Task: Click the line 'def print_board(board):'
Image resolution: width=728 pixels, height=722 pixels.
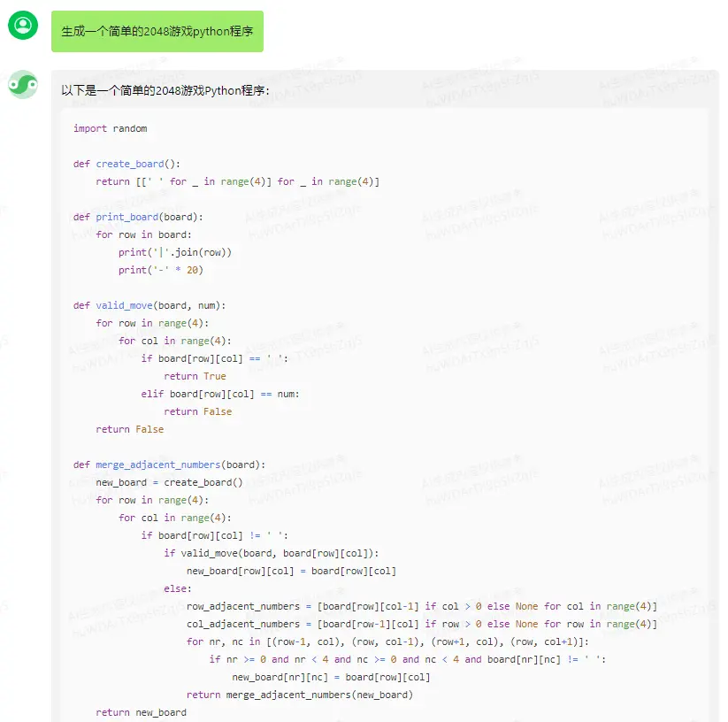Action: point(138,217)
